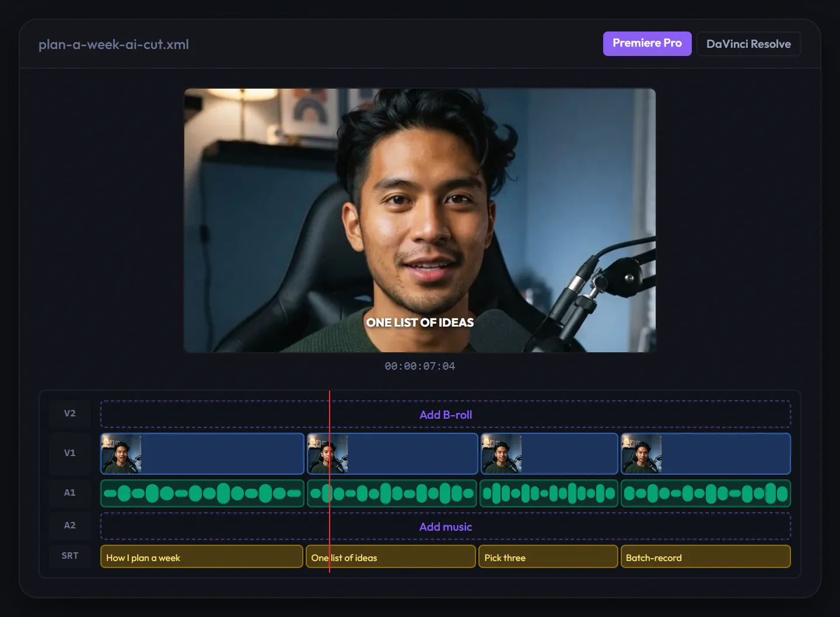The height and width of the screenshot is (617, 840).
Task: Select the third video clip on V1
Action: pos(549,453)
